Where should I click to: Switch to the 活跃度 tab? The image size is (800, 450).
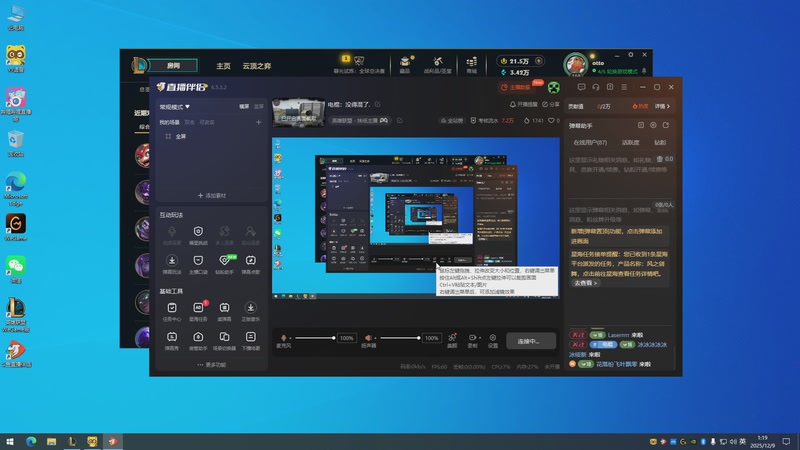[x=631, y=142]
